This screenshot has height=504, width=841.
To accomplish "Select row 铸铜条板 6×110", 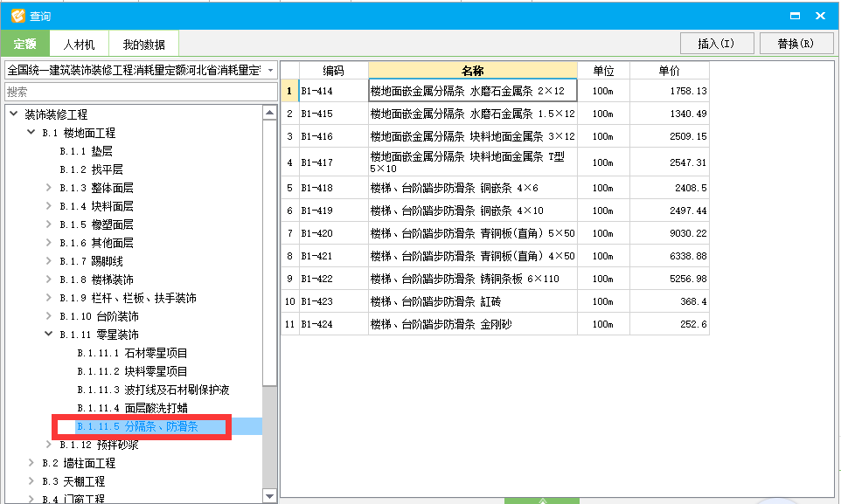I will (x=473, y=279).
